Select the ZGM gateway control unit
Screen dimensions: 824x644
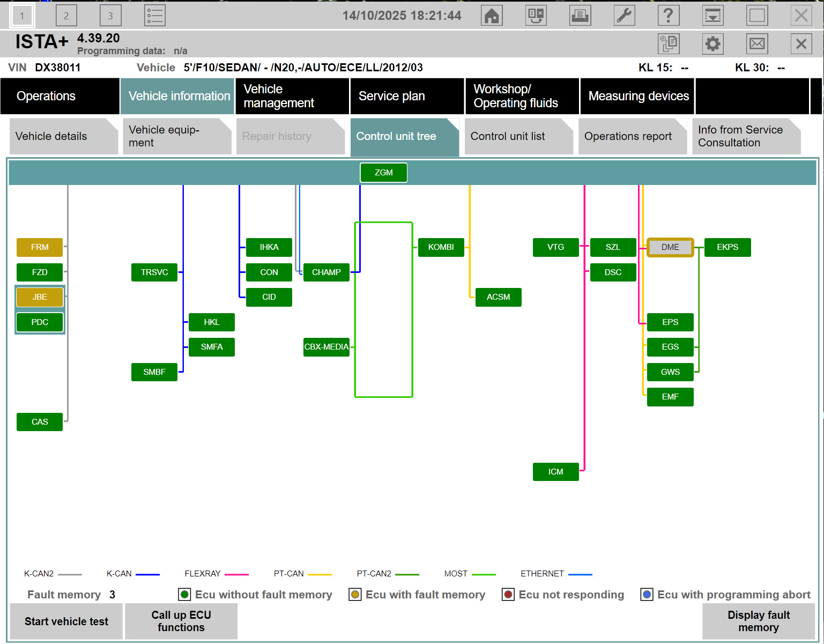383,173
